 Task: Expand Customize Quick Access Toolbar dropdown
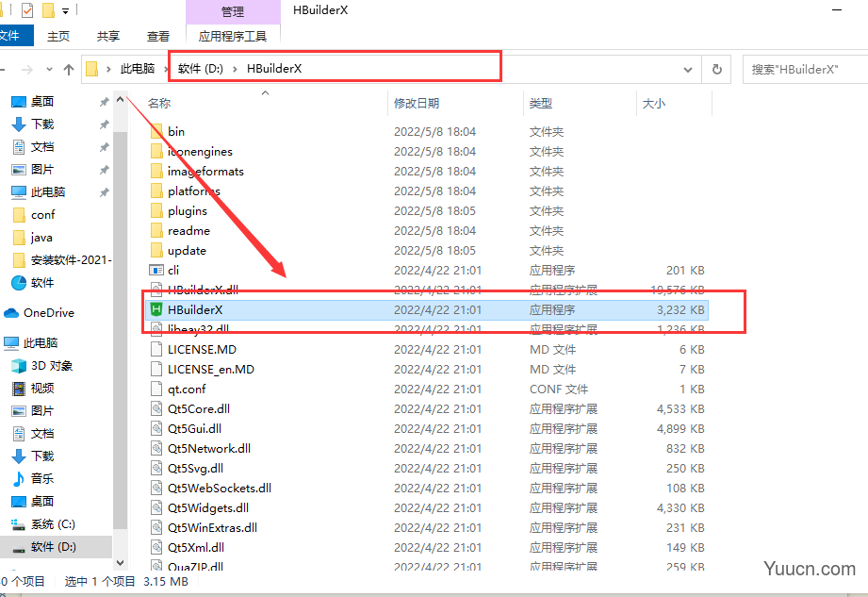pos(65,10)
